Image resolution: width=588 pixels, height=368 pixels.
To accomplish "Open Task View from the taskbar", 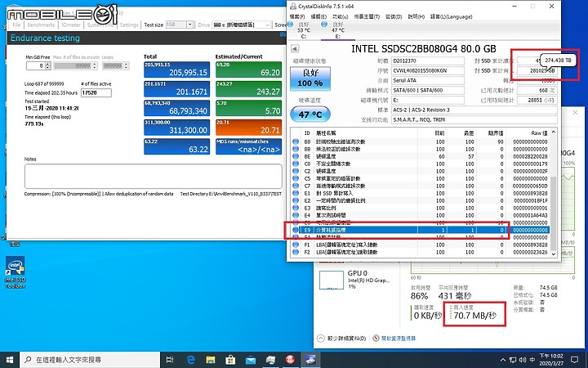I will [x=170, y=360].
